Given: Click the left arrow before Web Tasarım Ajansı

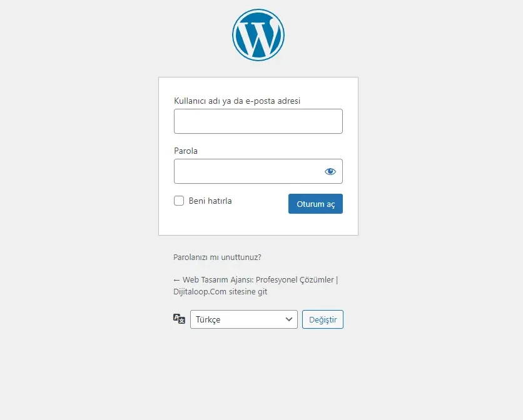Looking at the screenshot, I should click(177, 281).
